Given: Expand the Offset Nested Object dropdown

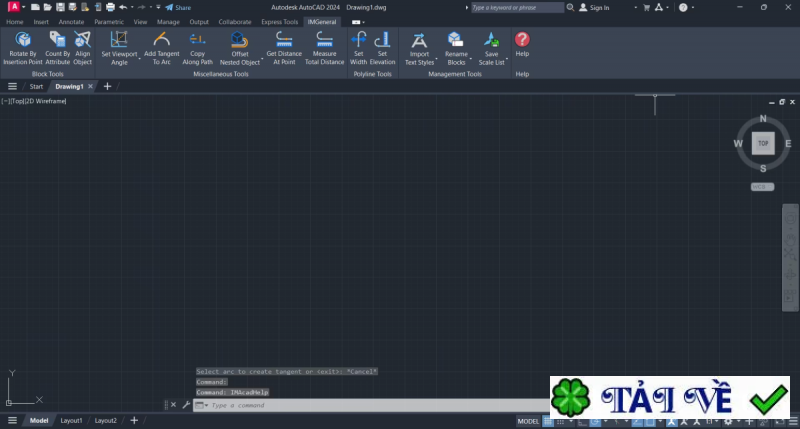Looking at the screenshot, I should tap(239, 47).
